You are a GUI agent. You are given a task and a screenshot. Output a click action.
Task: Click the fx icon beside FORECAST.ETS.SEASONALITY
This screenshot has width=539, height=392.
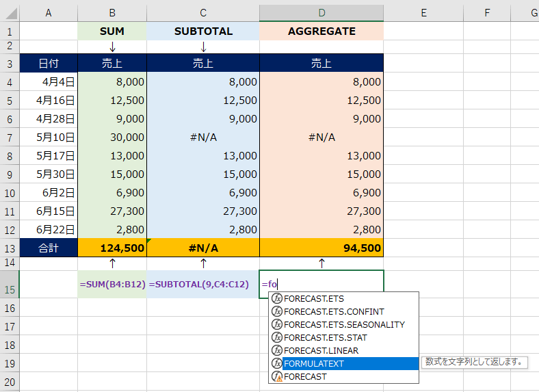277,324
